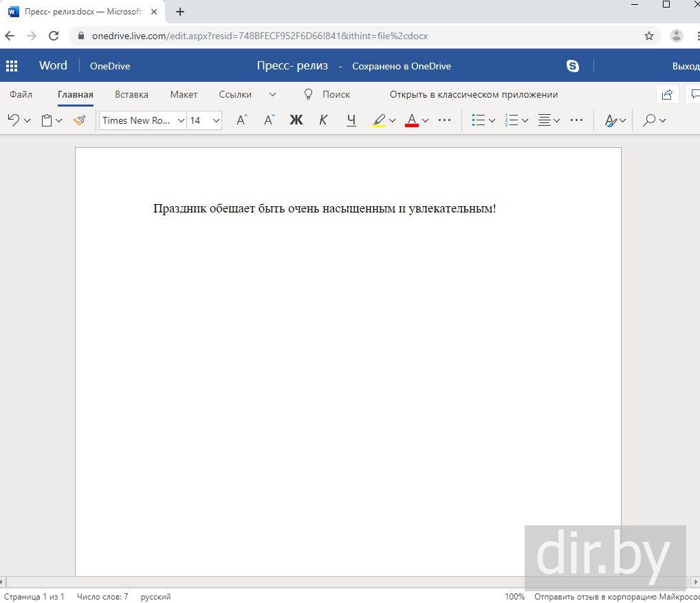Click the Skype icon in header
700x603 pixels.
572,66
